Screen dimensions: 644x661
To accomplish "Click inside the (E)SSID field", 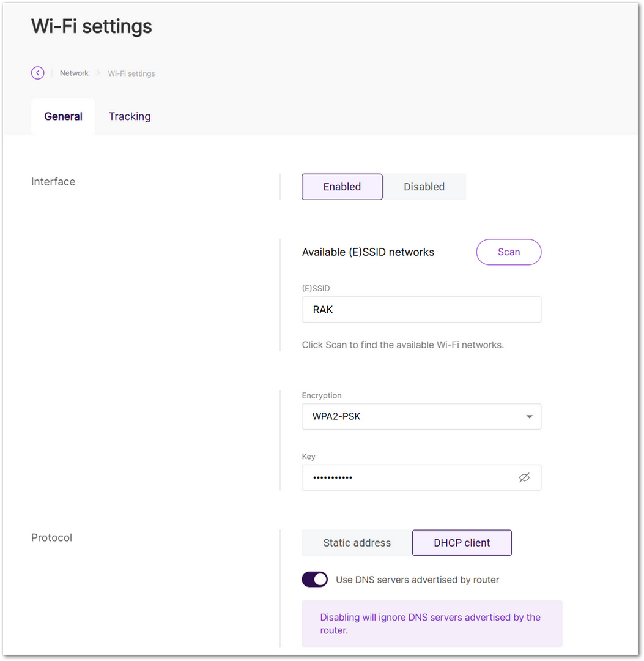I will (x=421, y=309).
